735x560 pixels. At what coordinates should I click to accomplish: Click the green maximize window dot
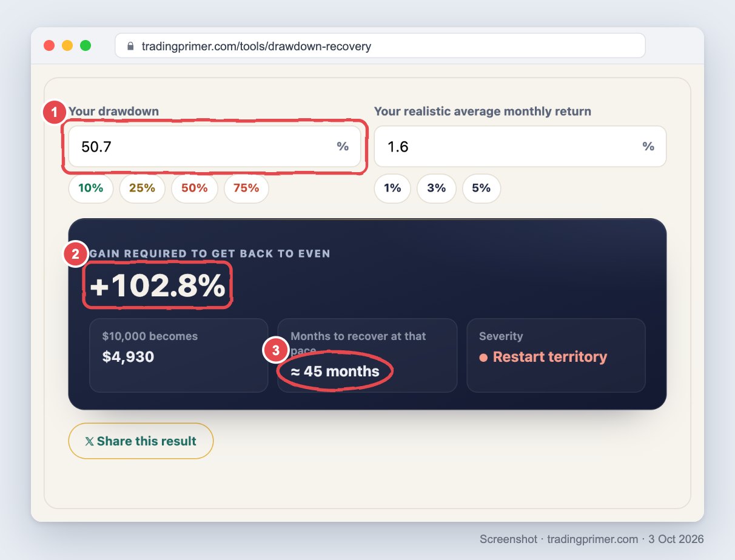[x=86, y=45]
